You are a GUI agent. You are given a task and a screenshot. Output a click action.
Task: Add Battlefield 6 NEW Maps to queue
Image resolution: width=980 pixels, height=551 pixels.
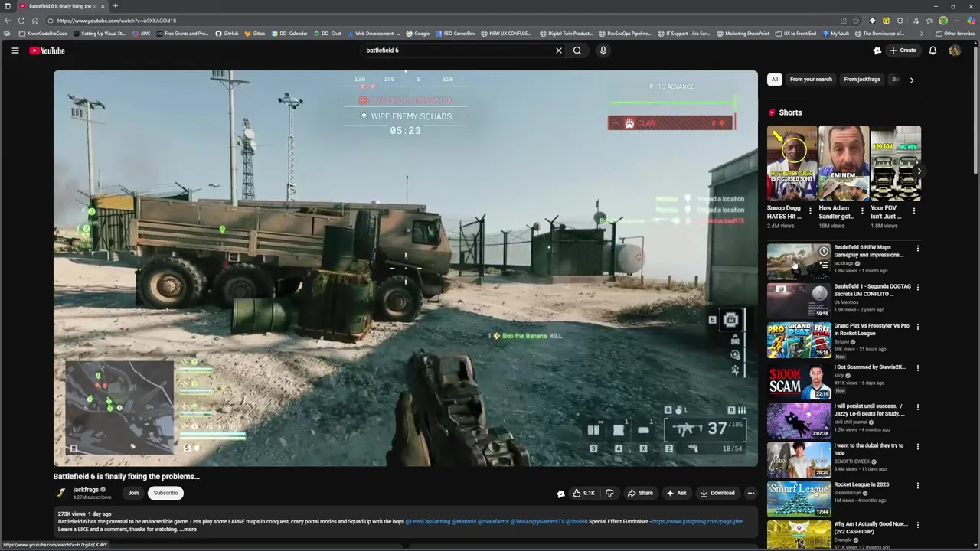click(x=824, y=265)
